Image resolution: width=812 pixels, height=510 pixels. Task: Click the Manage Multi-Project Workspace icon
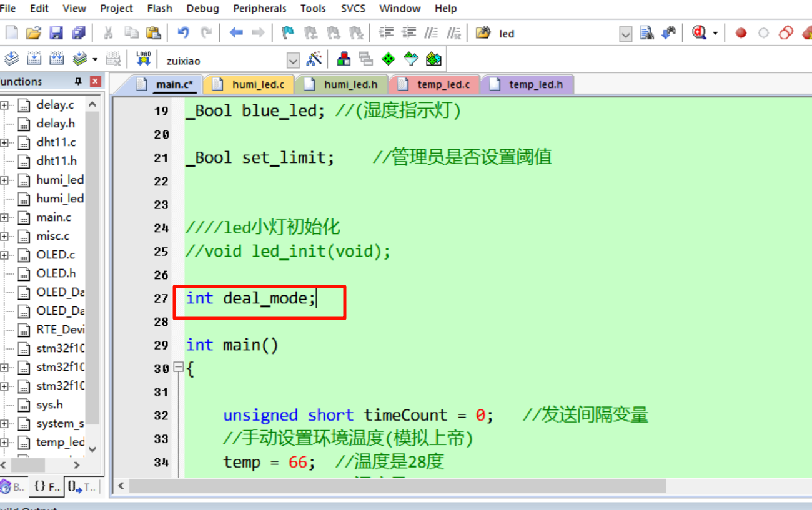tap(366, 59)
